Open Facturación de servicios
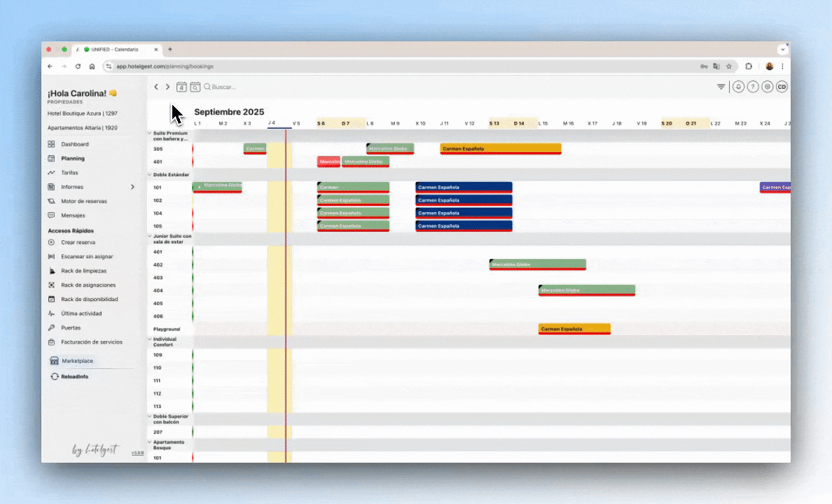The image size is (832, 504). pos(91,342)
